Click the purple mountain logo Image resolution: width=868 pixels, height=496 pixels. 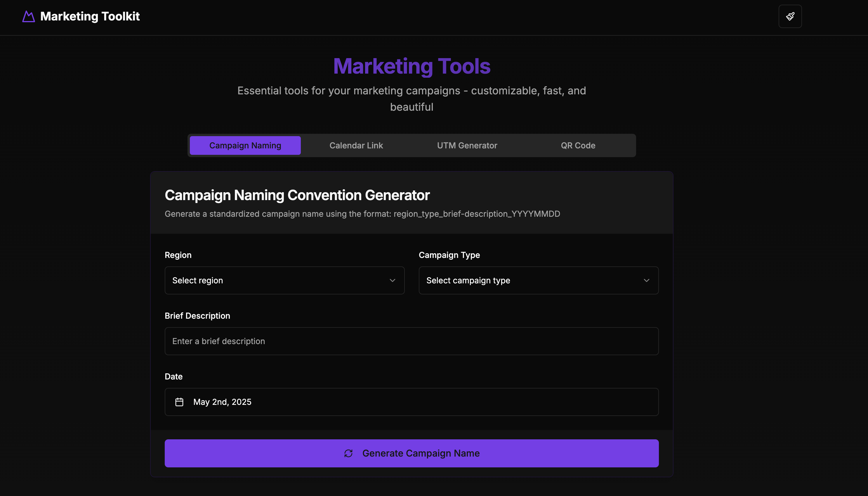28,16
